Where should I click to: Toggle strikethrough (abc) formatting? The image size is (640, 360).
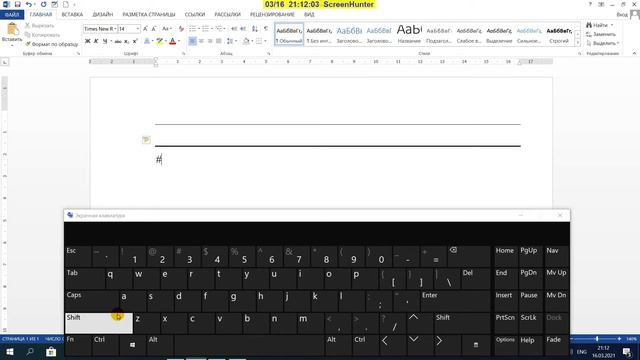pos(118,41)
